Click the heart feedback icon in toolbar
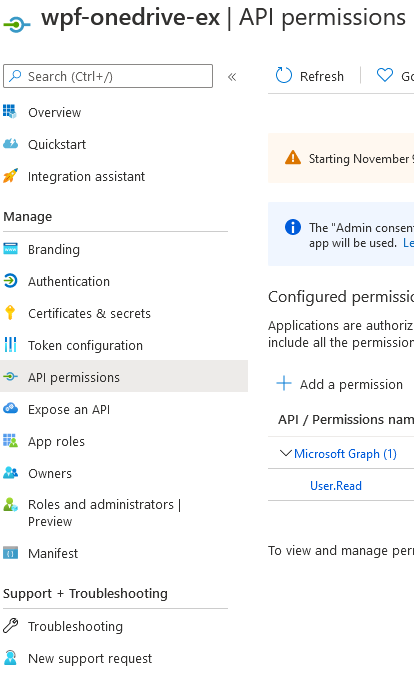 tap(385, 76)
